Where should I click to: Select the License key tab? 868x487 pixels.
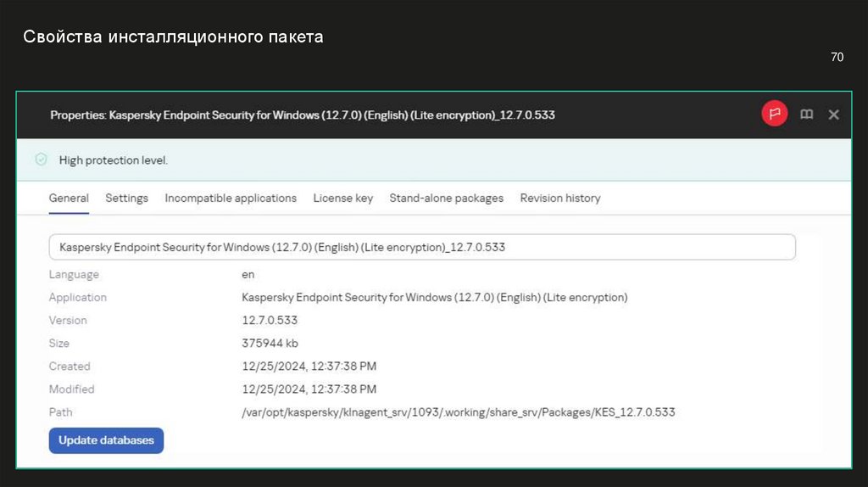342,198
